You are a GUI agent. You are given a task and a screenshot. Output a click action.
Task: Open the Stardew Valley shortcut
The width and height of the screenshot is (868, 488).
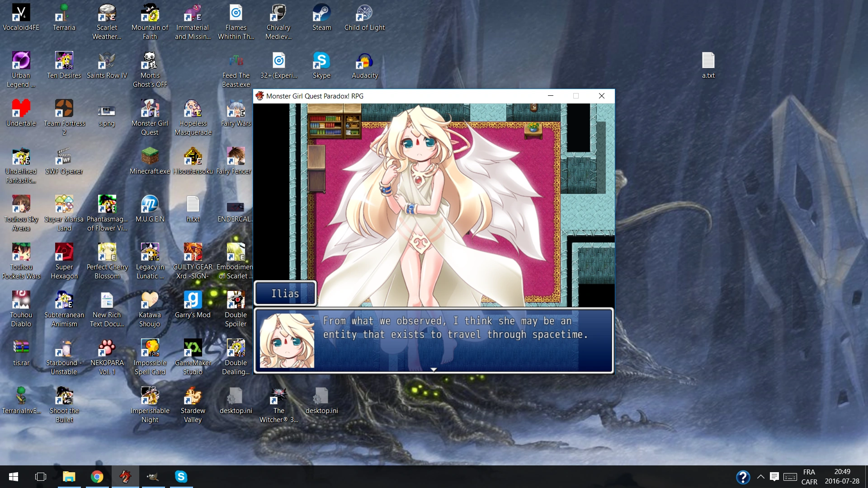pos(193,396)
